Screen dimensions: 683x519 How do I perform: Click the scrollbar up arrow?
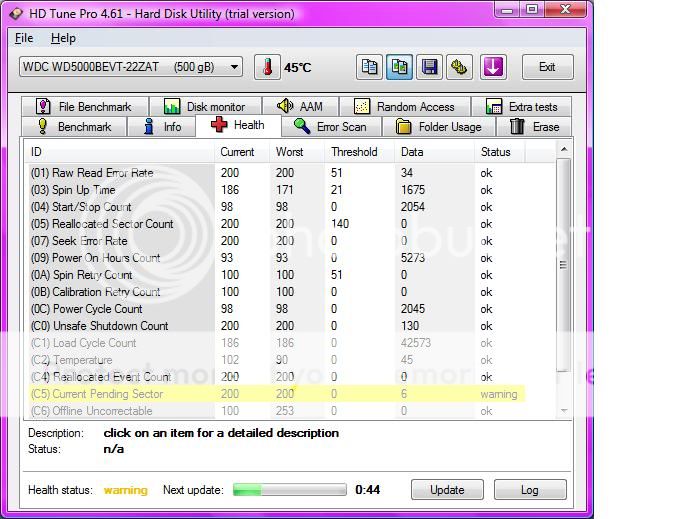pyautogui.click(x=564, y=149)
